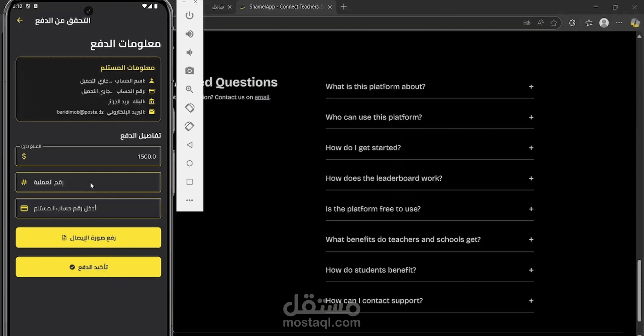The height and width of the screenshot is (336, 644).
Task: Add page to favorites with star icon
Action: 554,23
